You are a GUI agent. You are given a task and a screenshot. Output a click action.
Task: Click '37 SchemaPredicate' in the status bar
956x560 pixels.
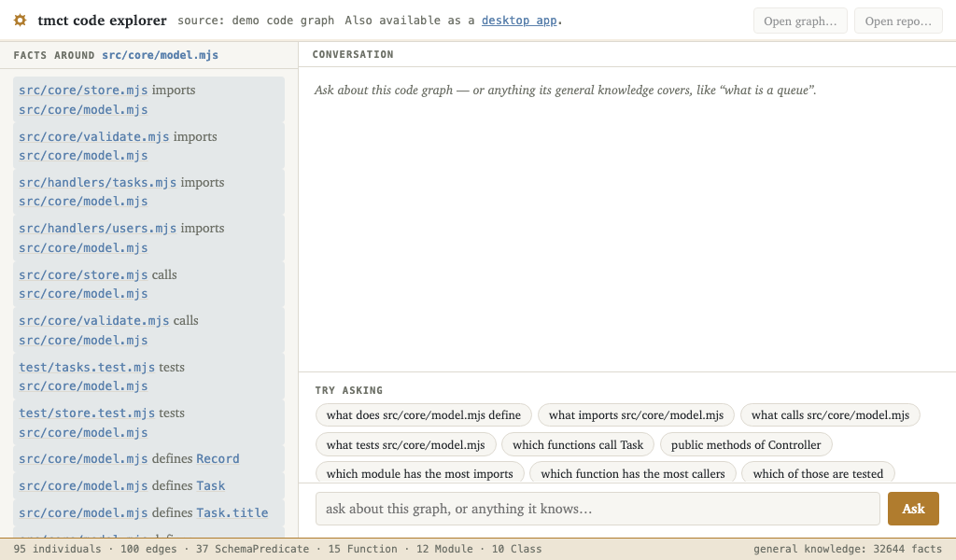pyautogui.click(x=252, y=549)
